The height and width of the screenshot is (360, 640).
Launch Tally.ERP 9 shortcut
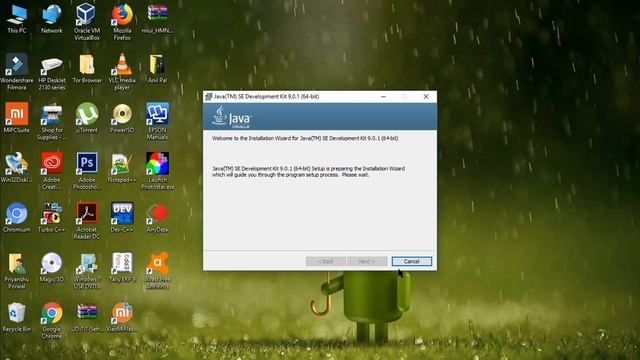(x=122, y=267)
